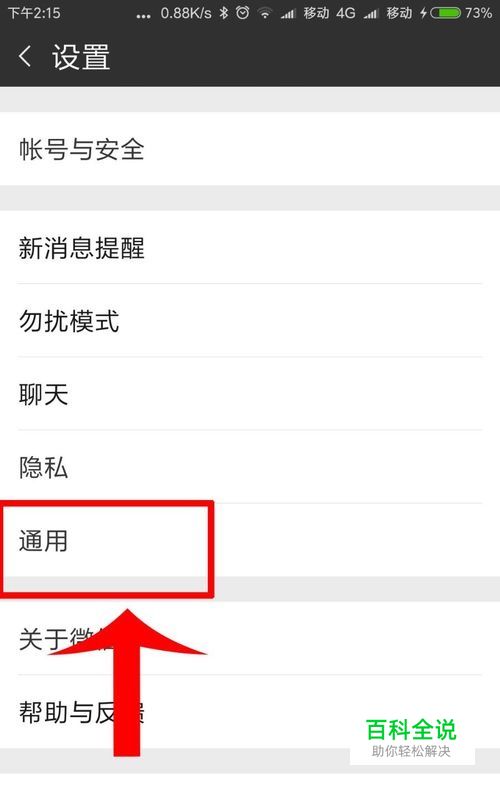
Task: Open the highlighted 通用 entry
Action: [x=250, y=540]
